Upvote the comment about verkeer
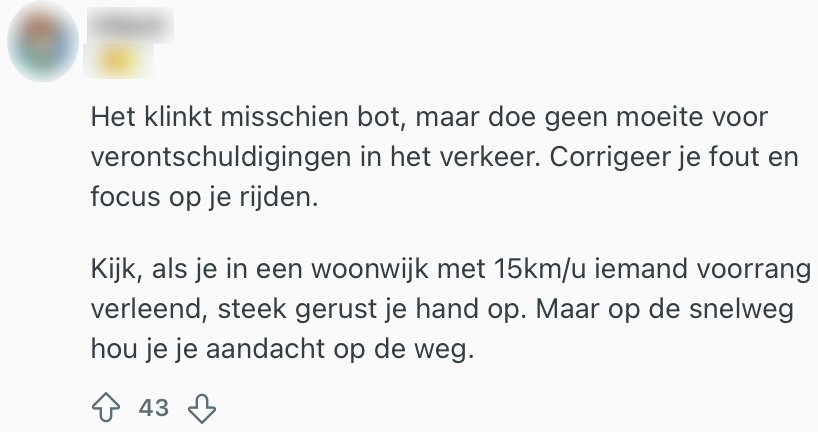Screen dimensions: 818x432 (x=106, y=407)
